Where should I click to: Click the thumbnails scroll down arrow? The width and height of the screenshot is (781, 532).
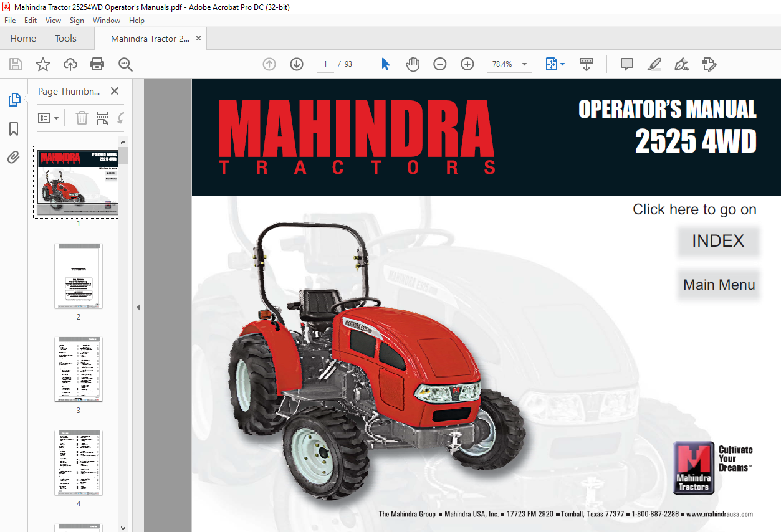tap(123, 527)
